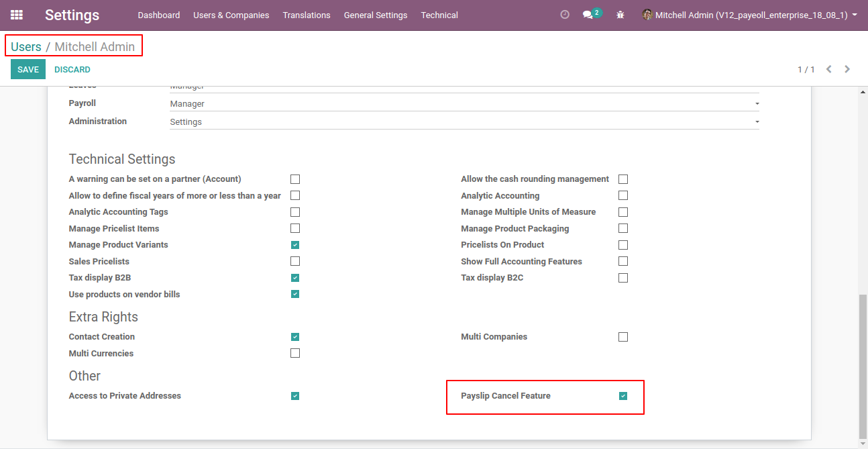The width and height of the screenshot is (868, 449).
Task: Open the apps grid menu icon
Action: tap(17, 15)
